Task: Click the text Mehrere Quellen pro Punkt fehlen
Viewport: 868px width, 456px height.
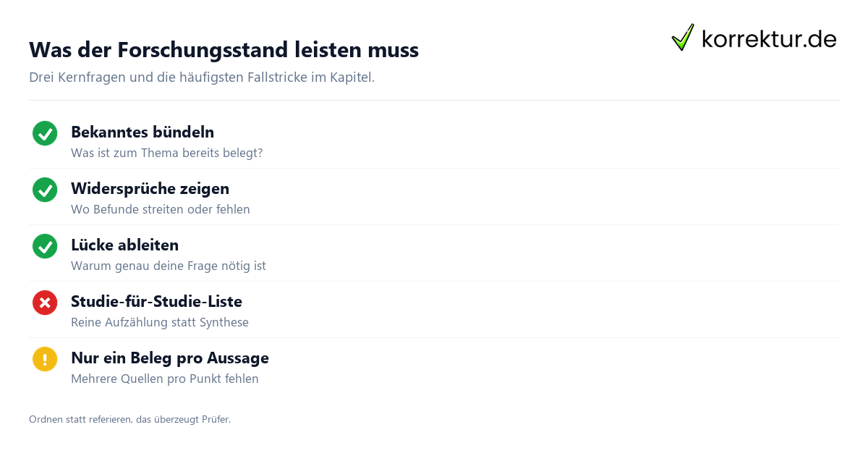Action: pyautogui.click(x=165, y=379)
